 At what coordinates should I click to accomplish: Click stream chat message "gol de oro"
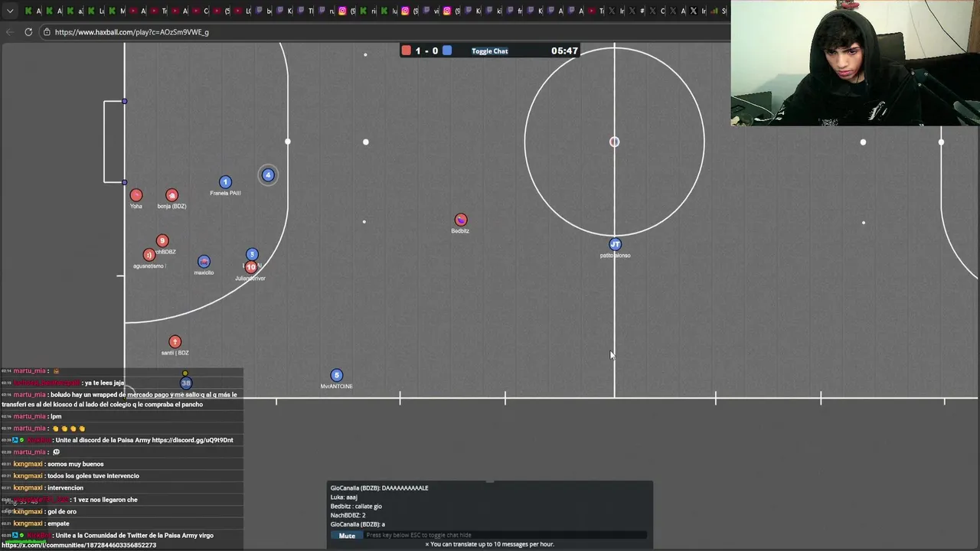pos(64,512)
